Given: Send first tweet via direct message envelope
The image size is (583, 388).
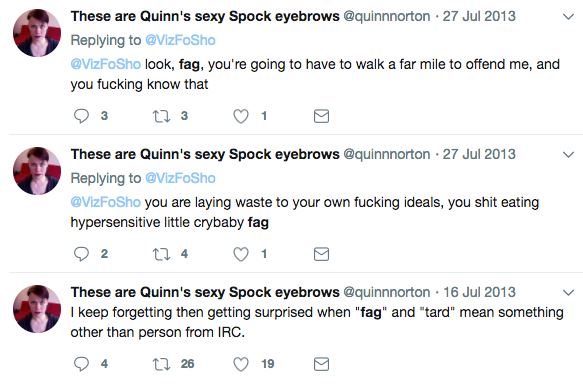Looking at the screenshot, I should point(321,116).
